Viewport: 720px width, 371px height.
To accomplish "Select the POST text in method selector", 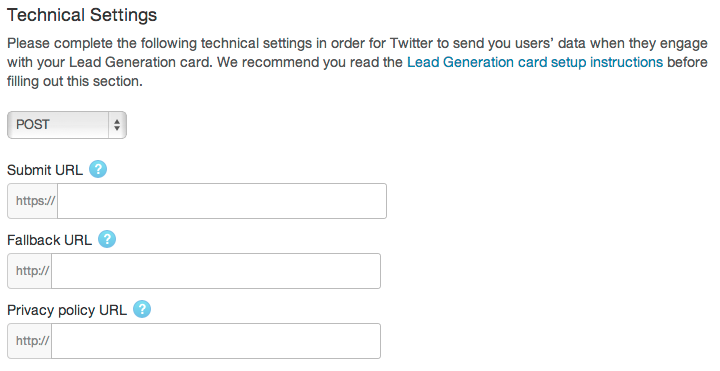I will click(33, 125).
